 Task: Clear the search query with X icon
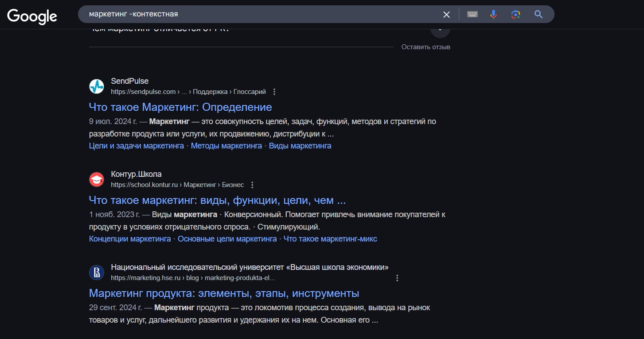tap(446, 15)
